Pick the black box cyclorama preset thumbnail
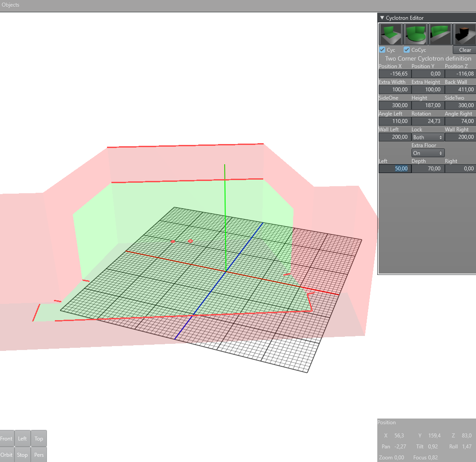 pyautogui.click(x=464, y=34)
